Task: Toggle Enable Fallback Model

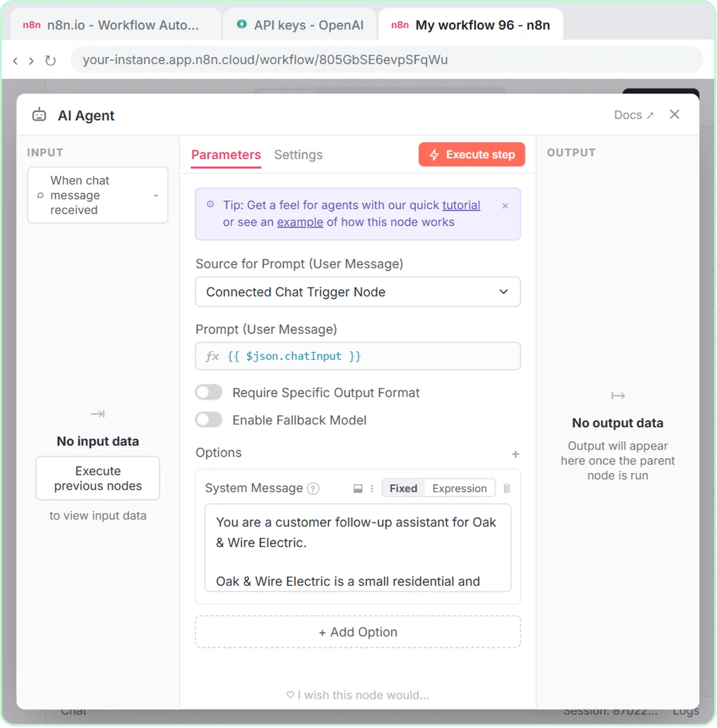Action: 209,420
